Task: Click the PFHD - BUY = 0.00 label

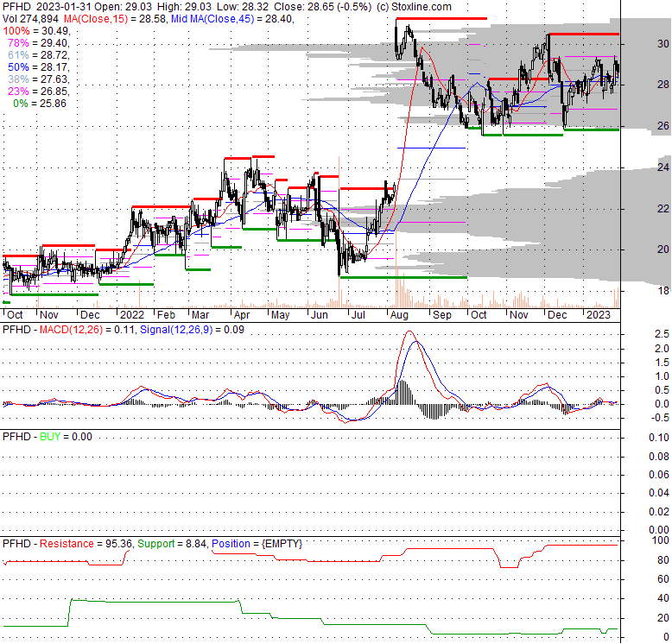Action: pos(48,437)
